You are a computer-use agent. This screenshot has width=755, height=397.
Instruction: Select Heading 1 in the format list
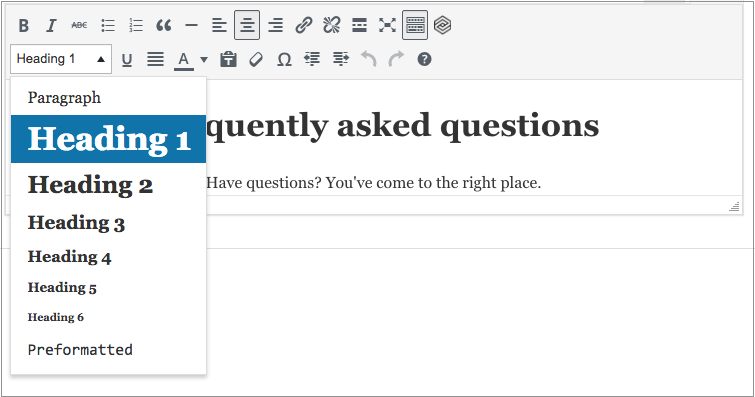(x=108, y=139)
